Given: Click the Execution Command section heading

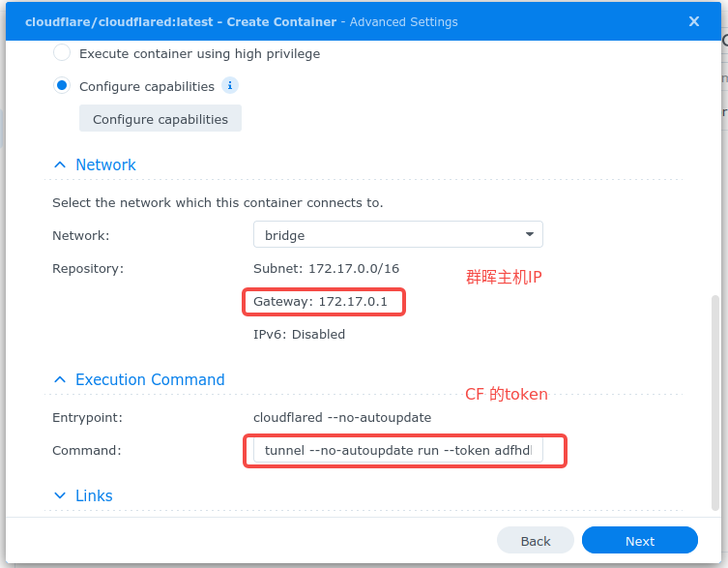Looking at the screenshot, I should (x=150, y=380).
